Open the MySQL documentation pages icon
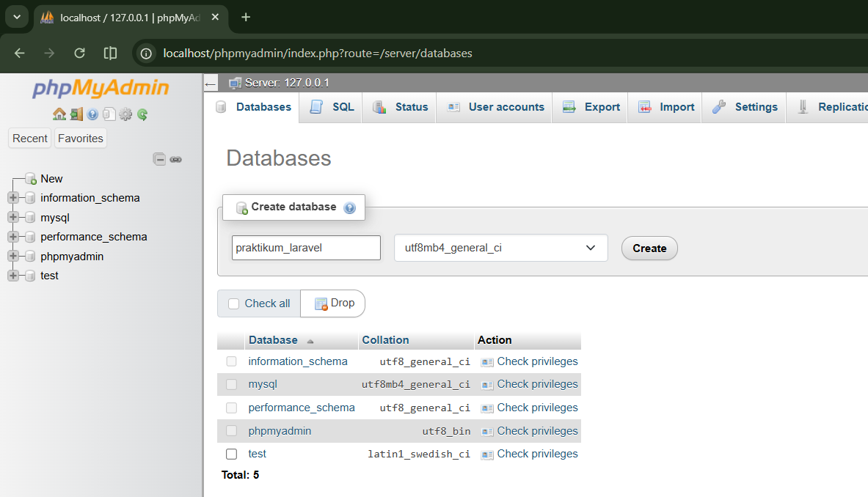 [109, 114]
